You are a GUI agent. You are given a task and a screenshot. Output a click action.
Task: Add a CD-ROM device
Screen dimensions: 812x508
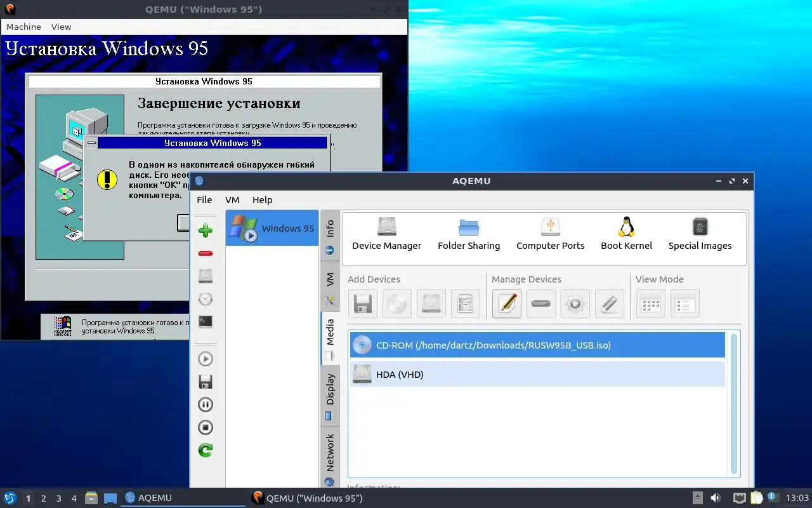point(397,304)
